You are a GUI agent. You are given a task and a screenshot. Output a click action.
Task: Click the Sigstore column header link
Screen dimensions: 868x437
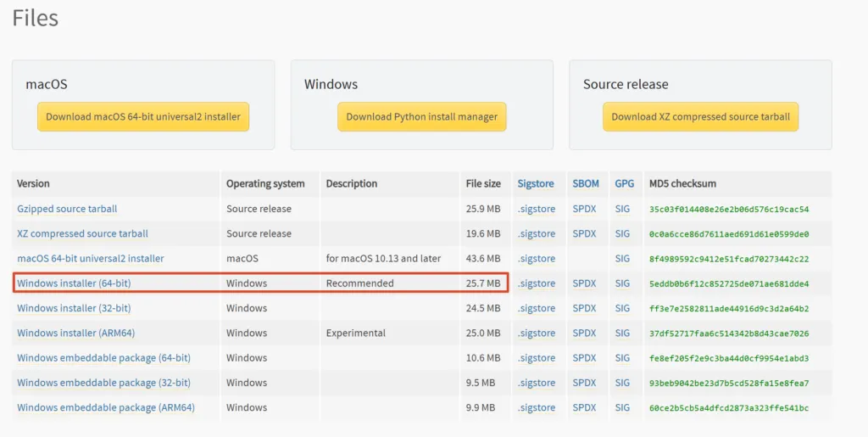tap(536, 184)
